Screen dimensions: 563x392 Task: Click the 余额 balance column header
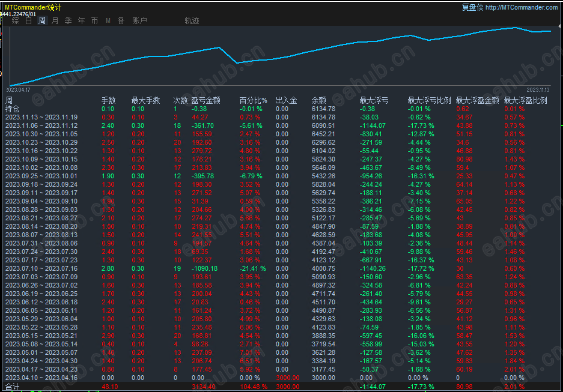tap(319, 100)
